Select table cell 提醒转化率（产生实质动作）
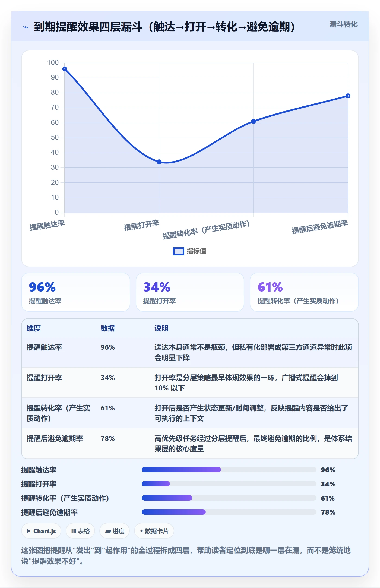 click(58, 413)
